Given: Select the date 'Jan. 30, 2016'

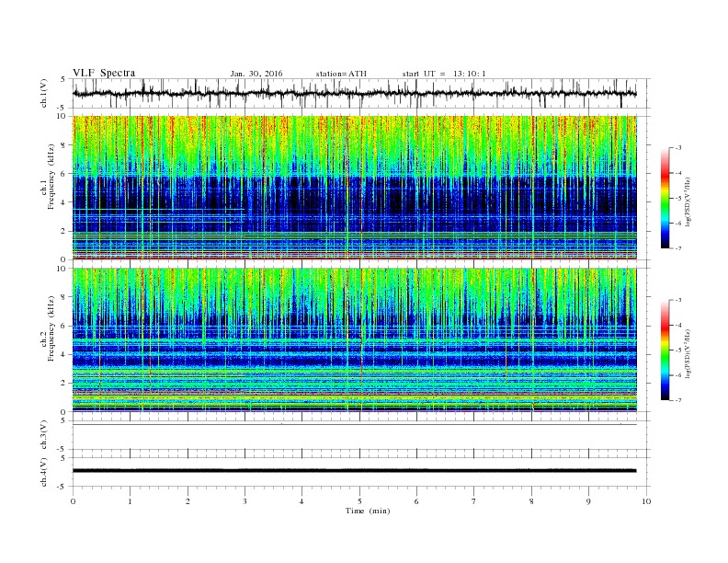Looking at the screenshot, I should click(x=256, y=74).
